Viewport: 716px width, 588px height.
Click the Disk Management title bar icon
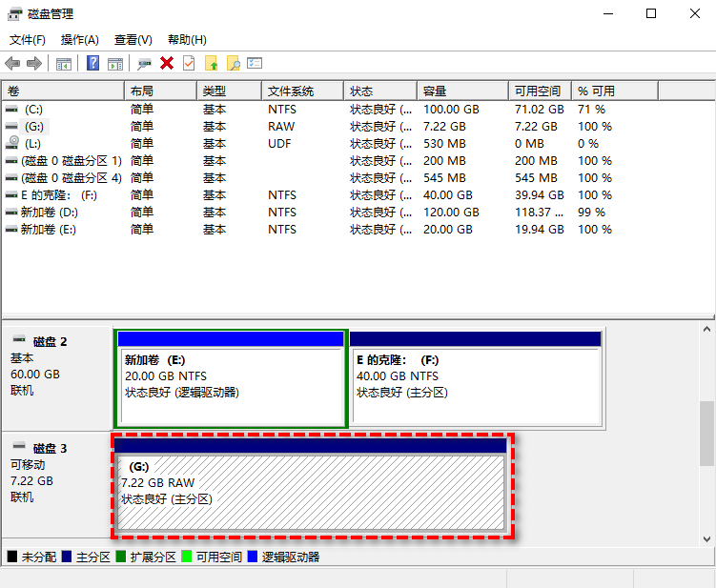pos(14,14)
